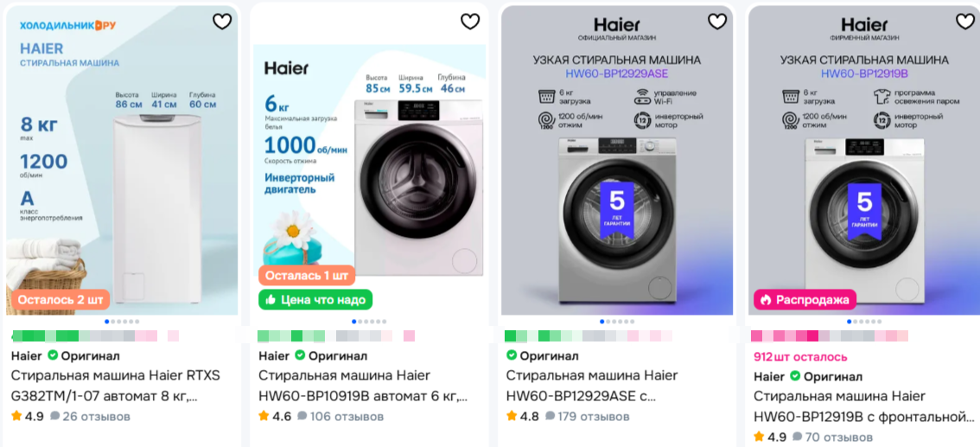Click the Цена что надо badge
980x447 pixels.
(x=315, y=300)
